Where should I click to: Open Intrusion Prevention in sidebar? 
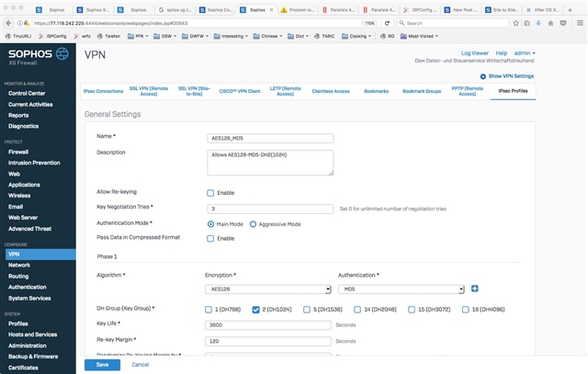[34, 163]
